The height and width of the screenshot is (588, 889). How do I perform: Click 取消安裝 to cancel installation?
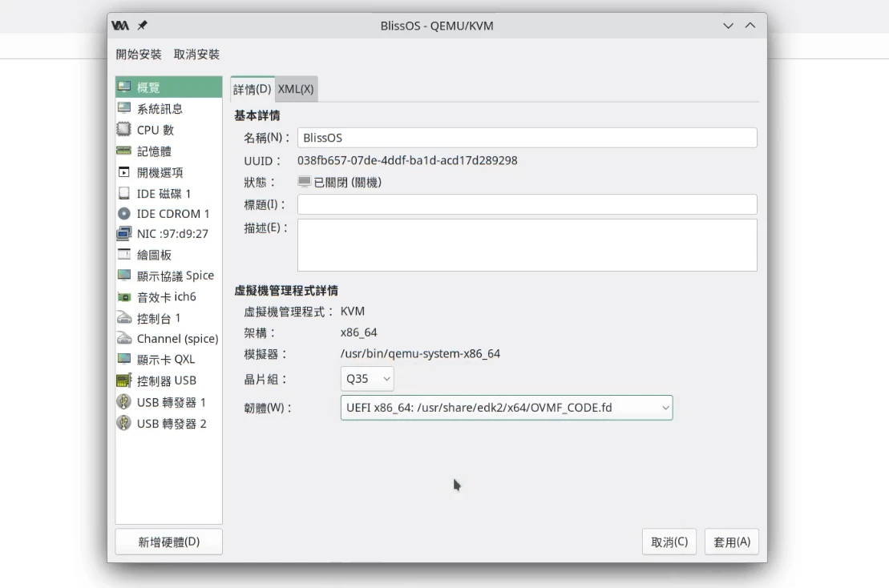pyautogui.click(x=196, y=54)
